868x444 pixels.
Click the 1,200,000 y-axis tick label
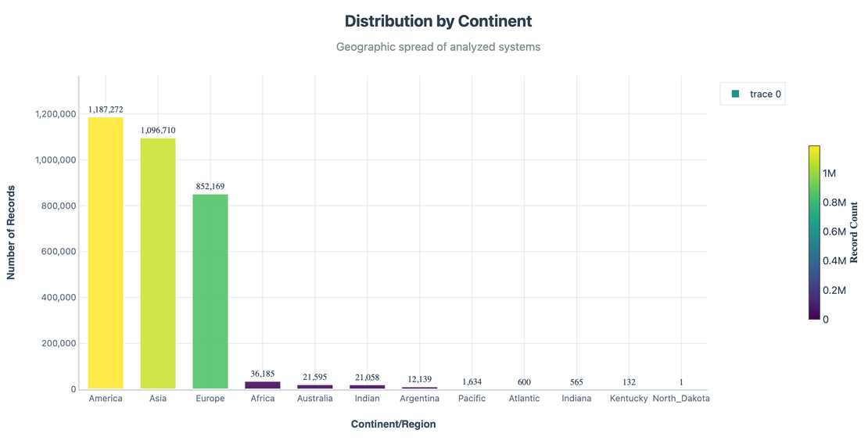(56, 114)
